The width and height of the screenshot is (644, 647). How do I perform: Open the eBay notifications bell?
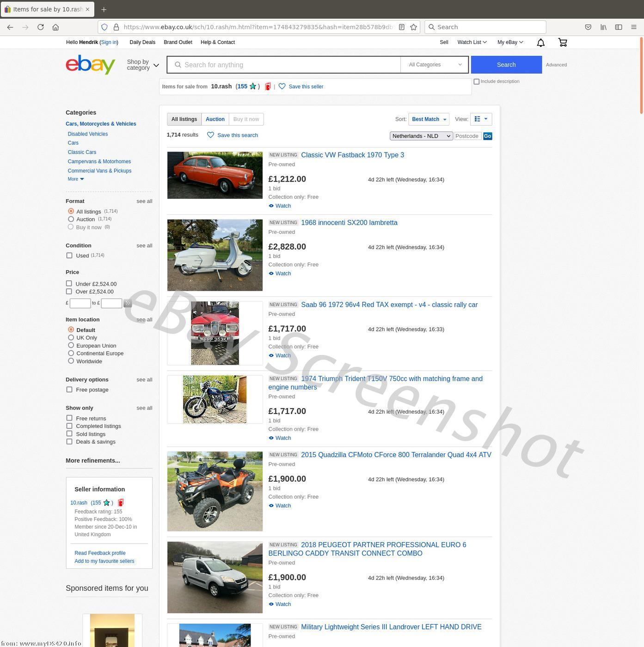540,43
